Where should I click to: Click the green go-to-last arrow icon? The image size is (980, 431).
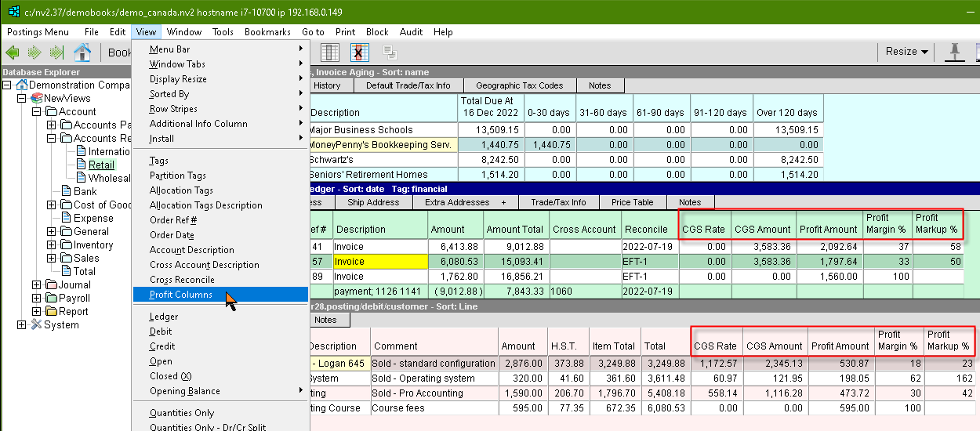(56, 53)
